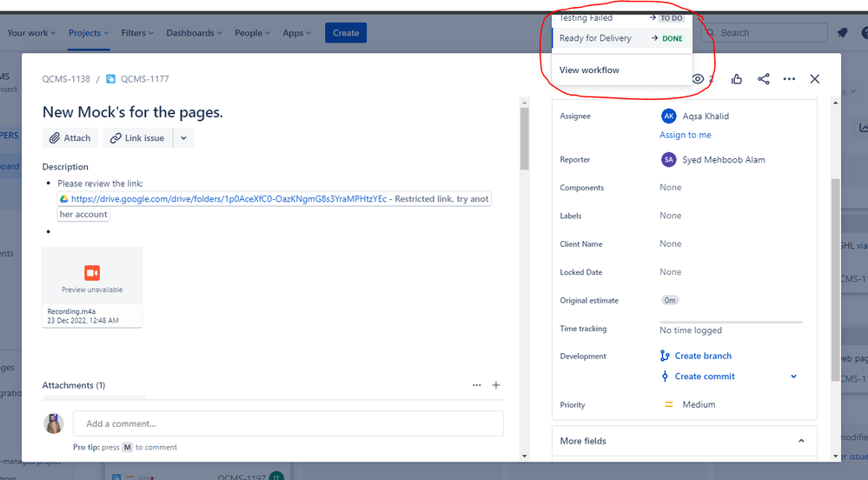
Task: Open the dropdown next to Link issue
Action: click(184, 138)
